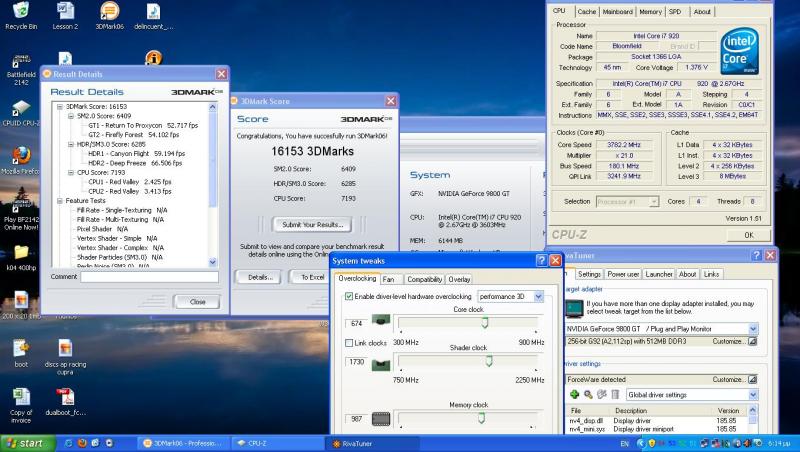Open the delincuent audio file icon

[x=154, y=10]
